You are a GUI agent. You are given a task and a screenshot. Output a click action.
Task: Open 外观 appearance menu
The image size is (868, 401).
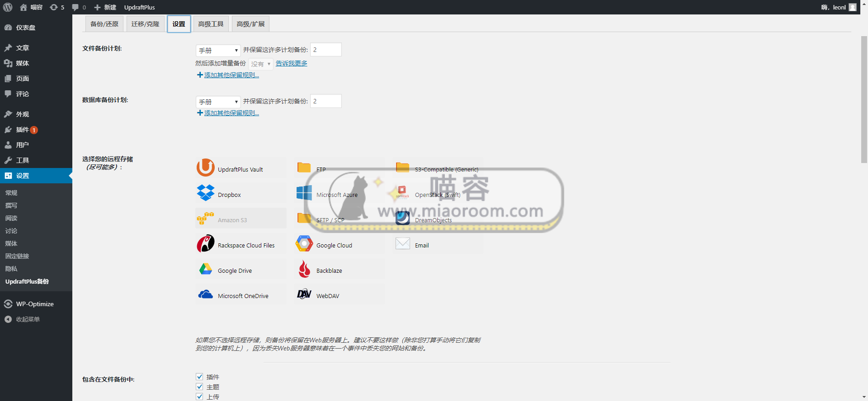click(36, 114)
